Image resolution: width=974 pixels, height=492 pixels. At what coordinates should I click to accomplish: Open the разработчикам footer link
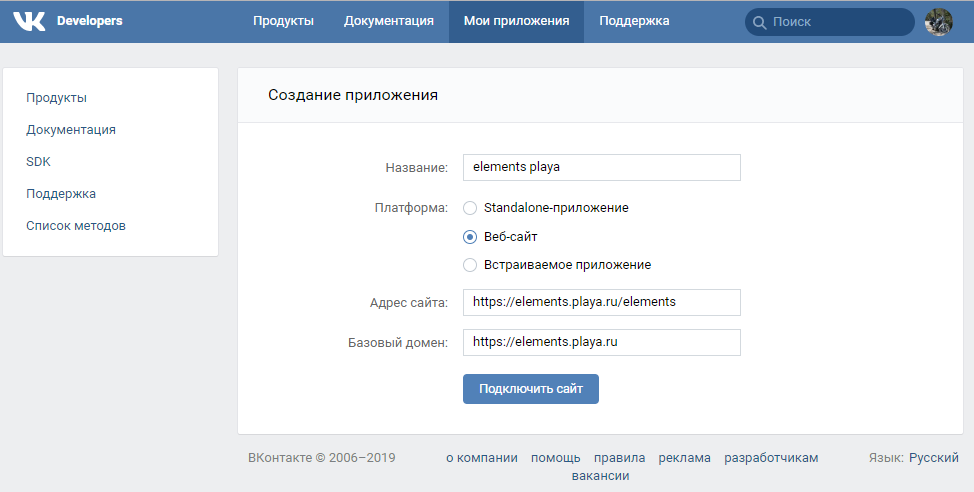click(771, 458)
